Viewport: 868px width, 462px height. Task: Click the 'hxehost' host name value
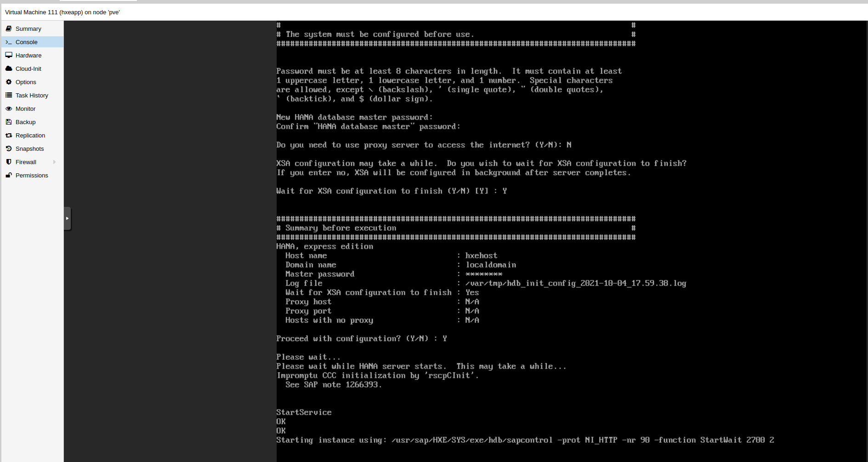481,256
